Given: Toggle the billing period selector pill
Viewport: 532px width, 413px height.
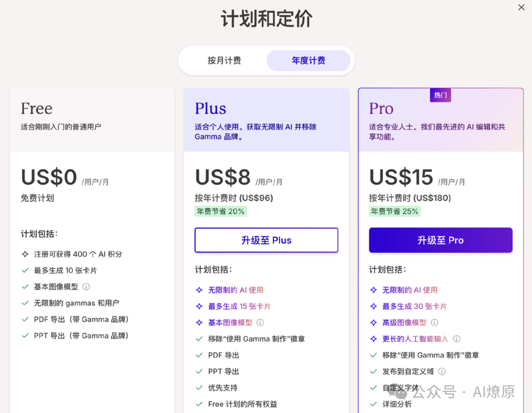Looking at the screenshot, I should (266, 61).
